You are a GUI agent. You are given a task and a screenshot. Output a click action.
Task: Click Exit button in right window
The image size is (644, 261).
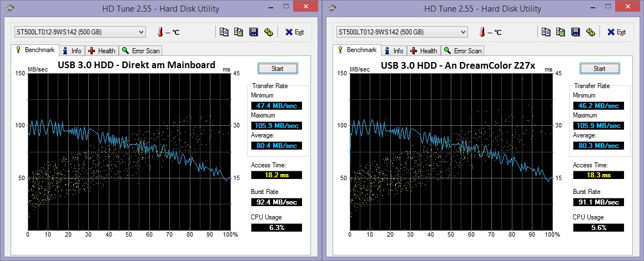click(x=617, y=32)
